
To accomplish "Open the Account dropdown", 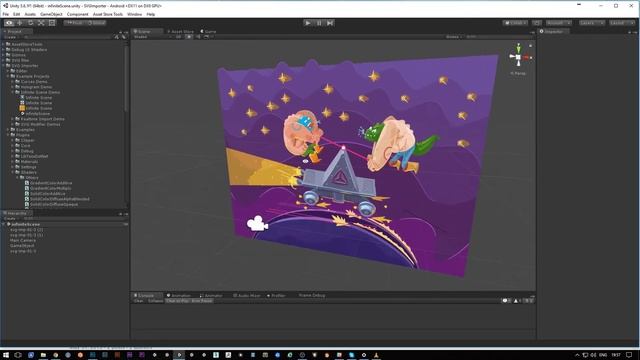I will [x=558, y=23].
